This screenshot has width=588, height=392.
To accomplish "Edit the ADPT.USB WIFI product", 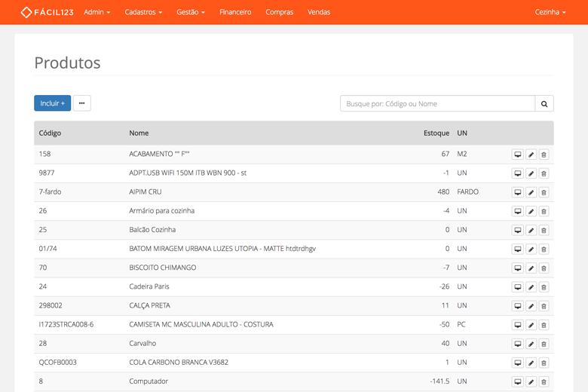I will click(x=531, y=173).
